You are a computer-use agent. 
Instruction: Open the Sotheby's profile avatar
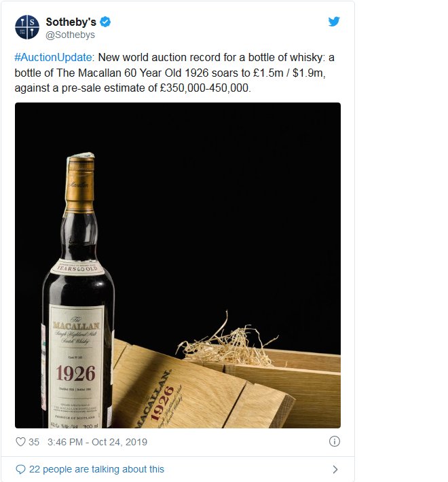[x=27, y=27]
